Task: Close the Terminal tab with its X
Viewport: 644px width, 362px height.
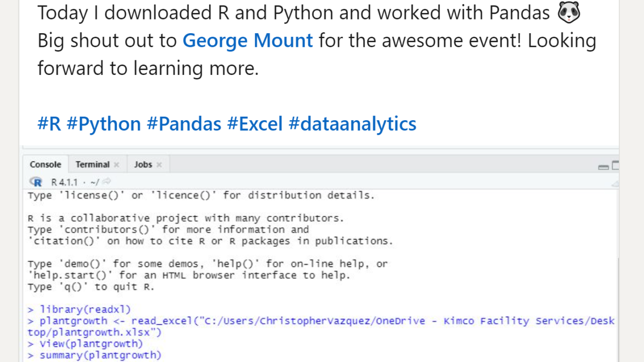Action: [x=117, y=165]
